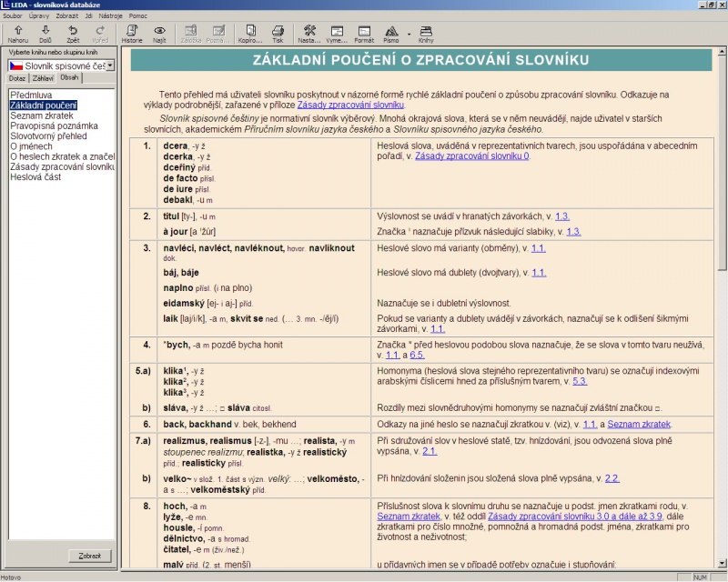Click the NUM indicator in the status bar
The width and height of the screenshot is (728, 582).
coord(700,577)
